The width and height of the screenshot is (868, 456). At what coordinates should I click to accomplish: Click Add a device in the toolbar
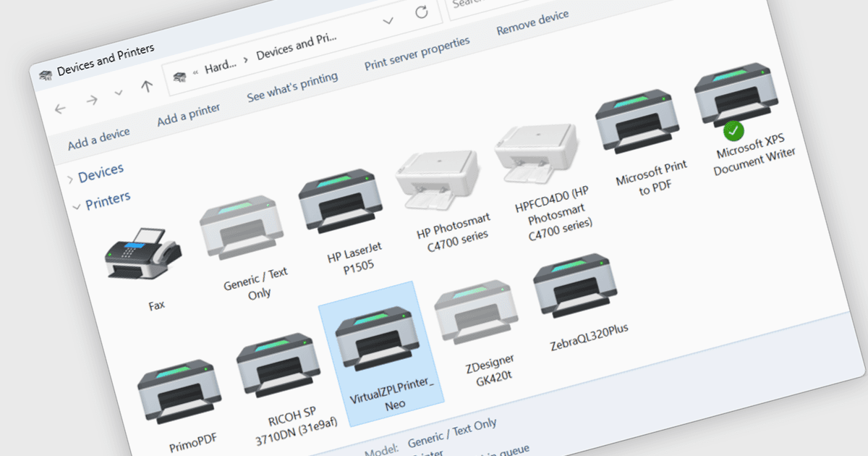click(x=99, y=138)
